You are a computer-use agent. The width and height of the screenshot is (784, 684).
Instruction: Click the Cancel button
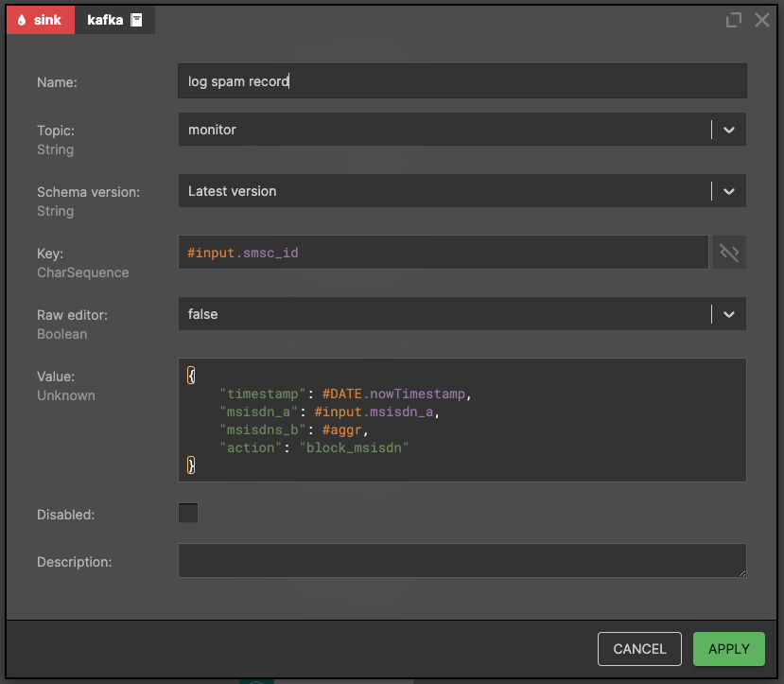(639, 649)
